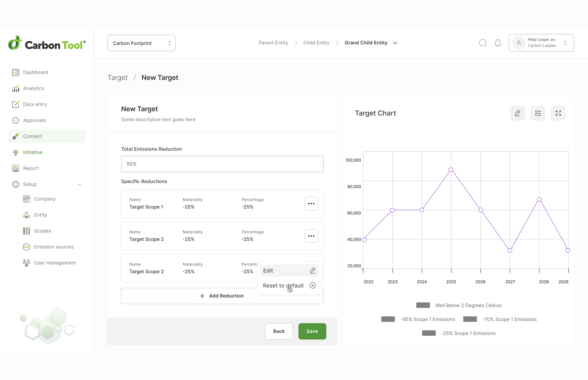Open Data entry in the sidebar

point(47,104)
